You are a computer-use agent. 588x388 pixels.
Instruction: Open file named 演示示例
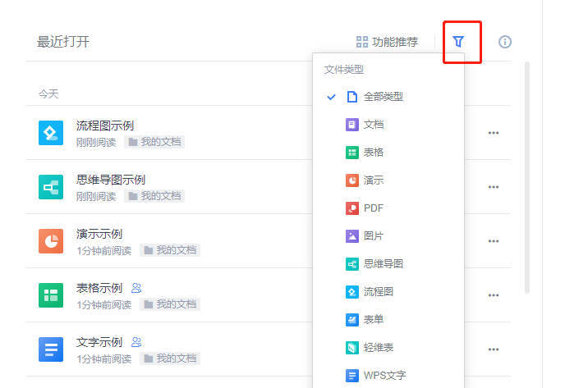[x=99, y=234]
